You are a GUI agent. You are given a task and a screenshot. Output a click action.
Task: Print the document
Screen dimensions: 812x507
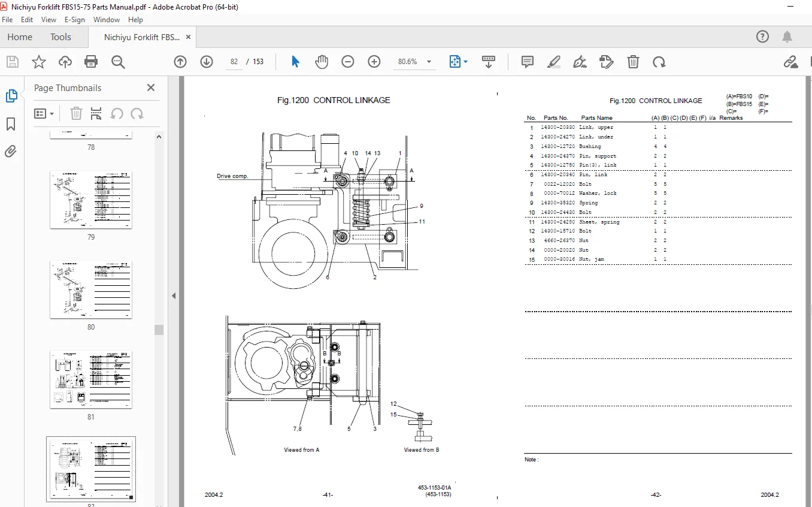tap(91, 62)
